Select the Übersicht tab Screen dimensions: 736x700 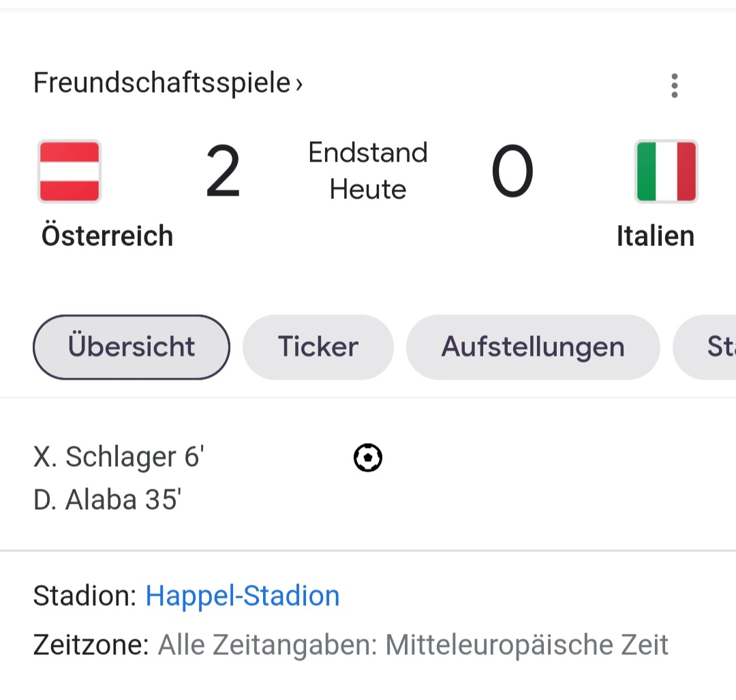[x=132, y=347]
